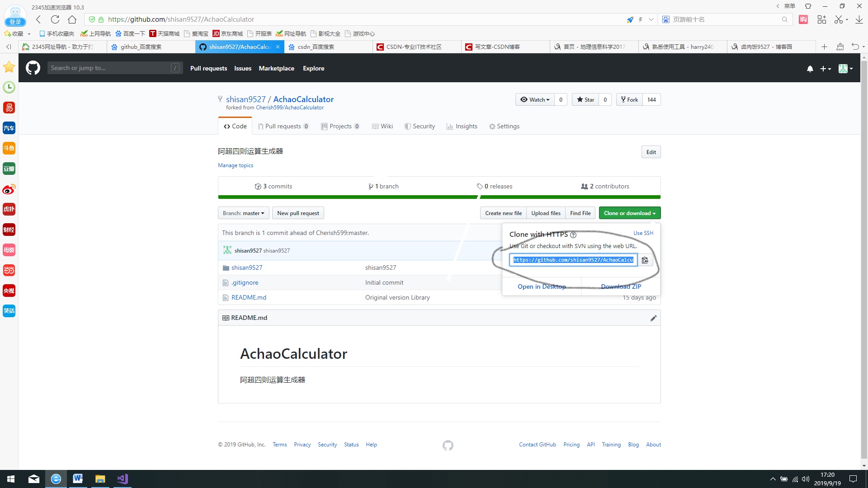Click Download ZIP link

coord(621,286)
